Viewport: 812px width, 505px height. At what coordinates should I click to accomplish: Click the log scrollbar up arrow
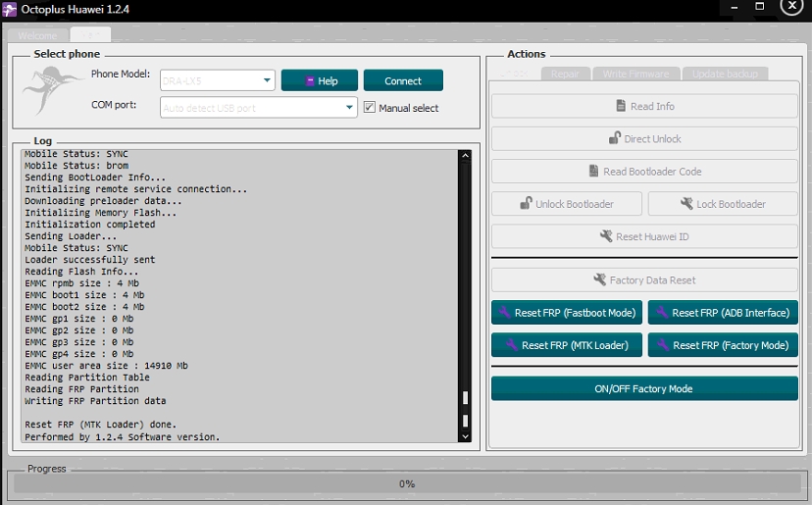pos(465,155)
